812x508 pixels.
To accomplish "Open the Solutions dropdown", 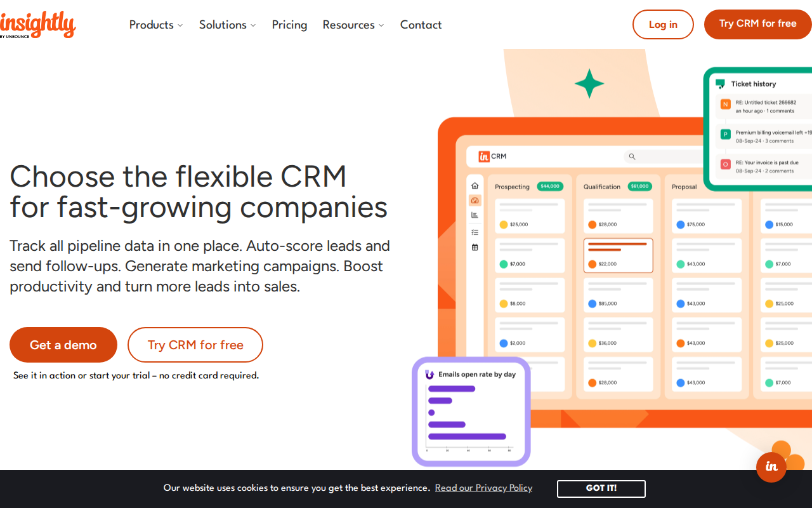I will (x=227, y=25).
